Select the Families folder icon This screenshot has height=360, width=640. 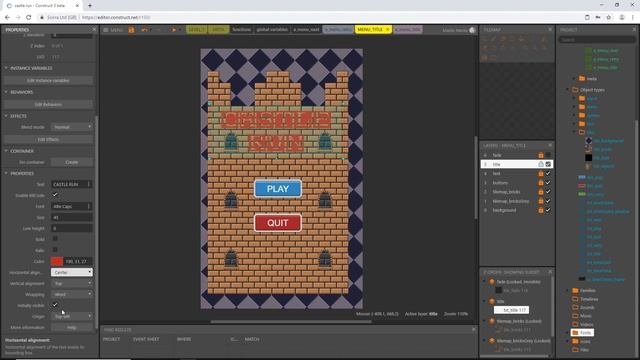(x=575, y=291)
